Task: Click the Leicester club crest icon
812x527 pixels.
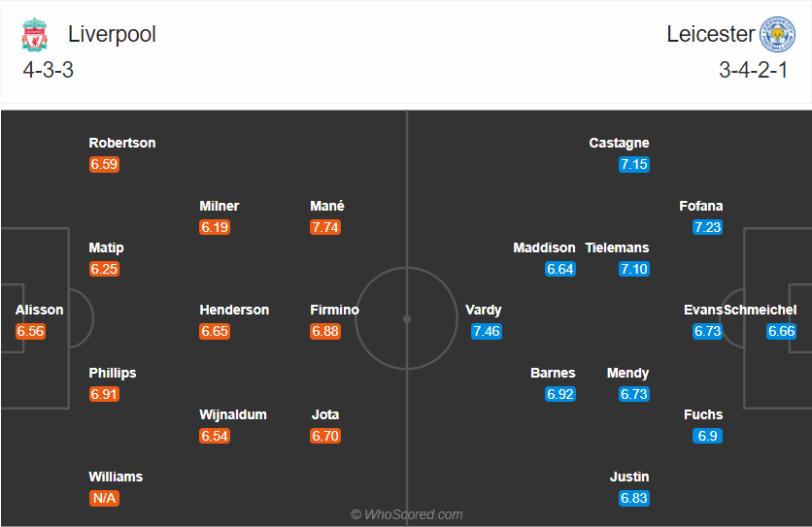Action: [x=777, y=35]
